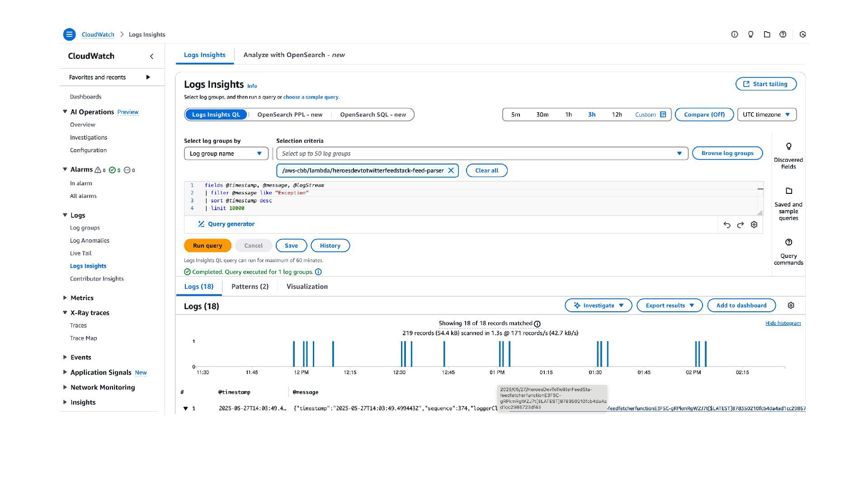Select Patterns (2) tab
Image resolution: width=868 pixels, height=488 pixels.
250,286
